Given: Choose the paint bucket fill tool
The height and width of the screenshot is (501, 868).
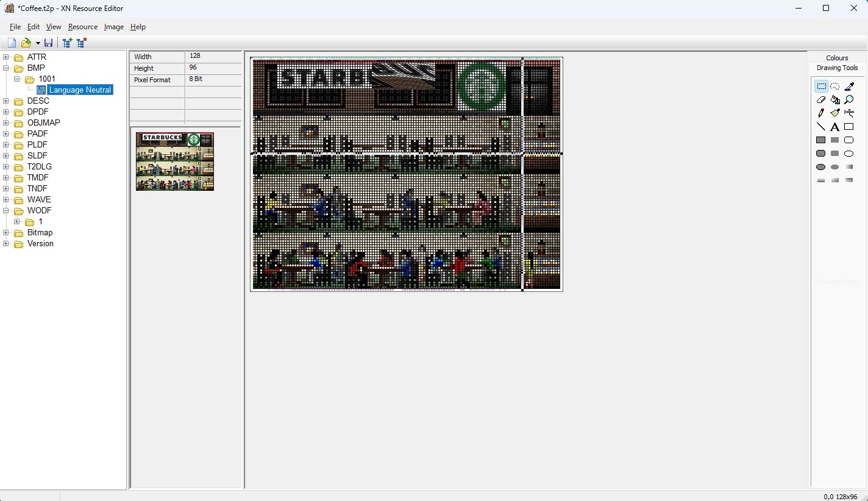Looking at the screenshot, I should point(835,100).
